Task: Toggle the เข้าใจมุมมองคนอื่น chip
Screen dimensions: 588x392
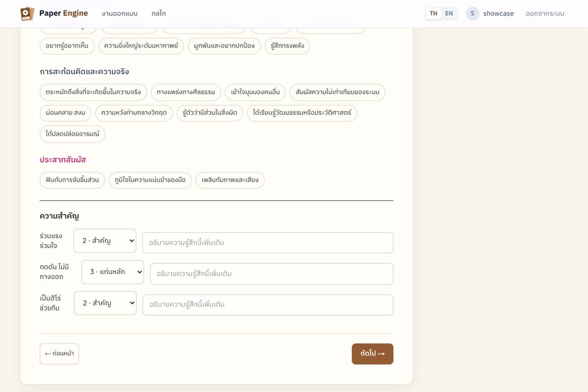Action: pyautogui.click(x=255, y=92)
